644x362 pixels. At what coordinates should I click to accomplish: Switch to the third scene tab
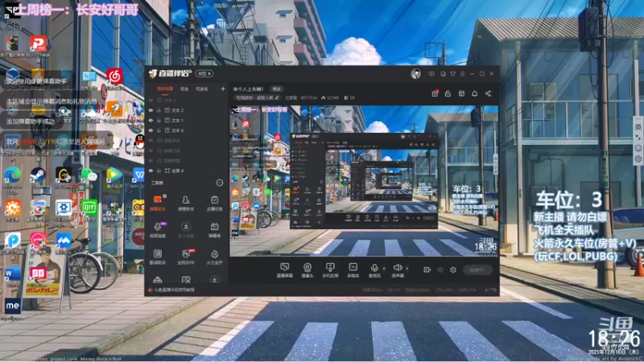(202, 88)
